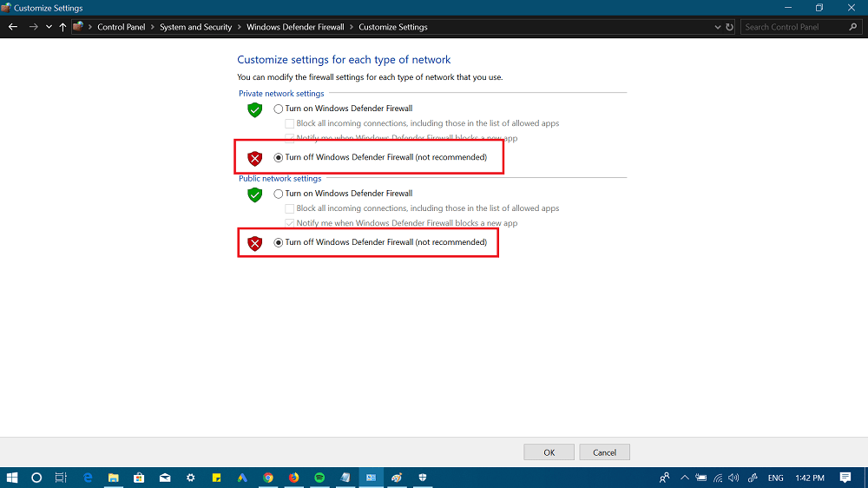
Task: Go to Windows Defender Firewall breadcrumb
Action: tap(295, 27)
